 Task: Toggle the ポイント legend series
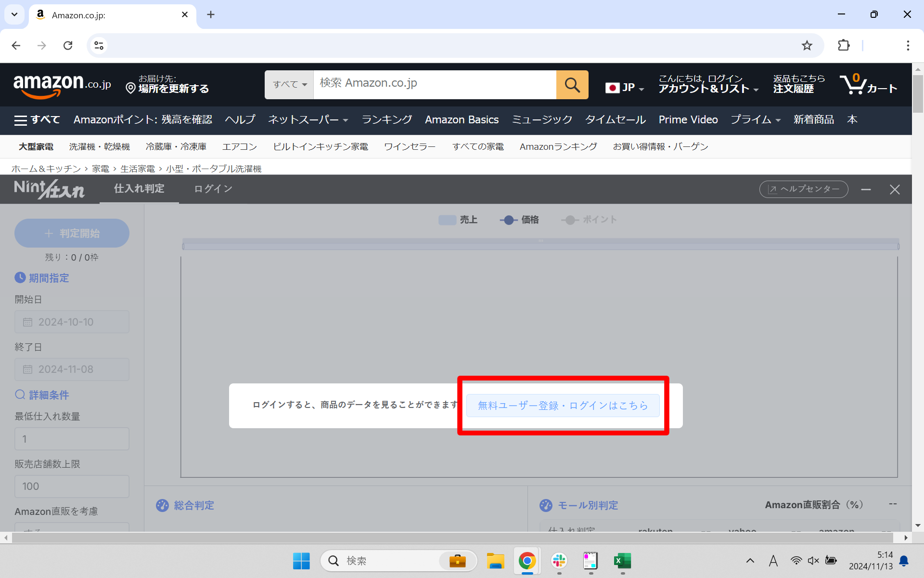click(x=589, y=220)
